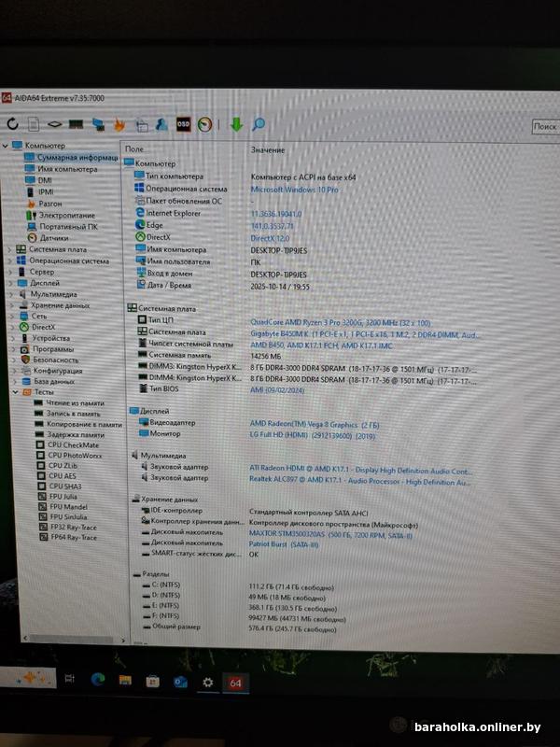Click the green download arrow toolbar icon
Image resolution: width=560 pixels, height=747 pixels.
point(236,125)
